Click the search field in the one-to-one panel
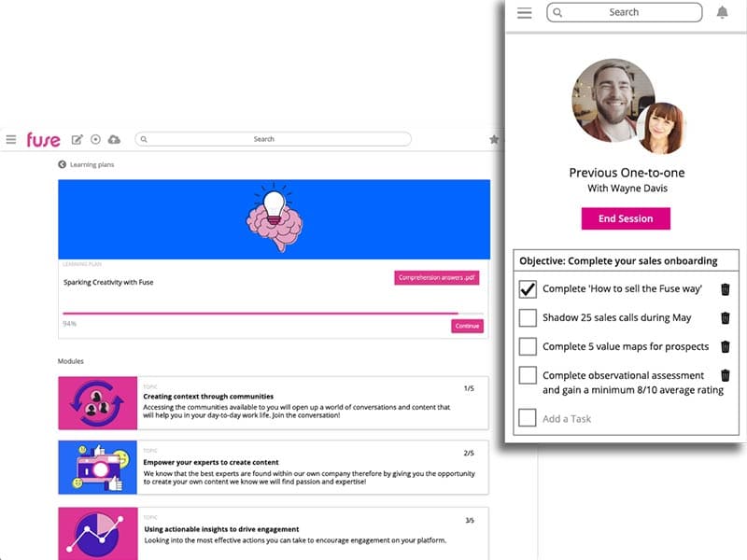The height and width of the screenshot is (560, 747). [x=624, y=12]
